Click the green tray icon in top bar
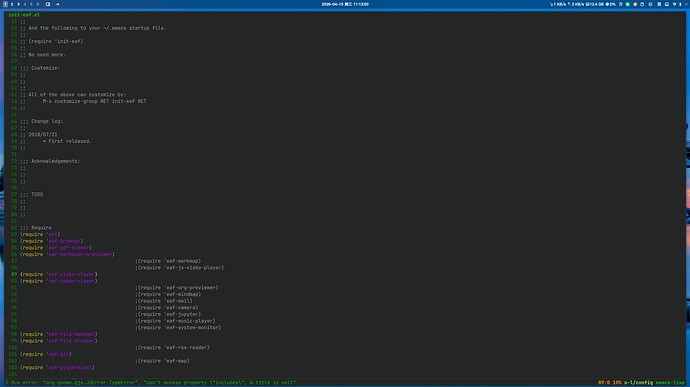 628,4
